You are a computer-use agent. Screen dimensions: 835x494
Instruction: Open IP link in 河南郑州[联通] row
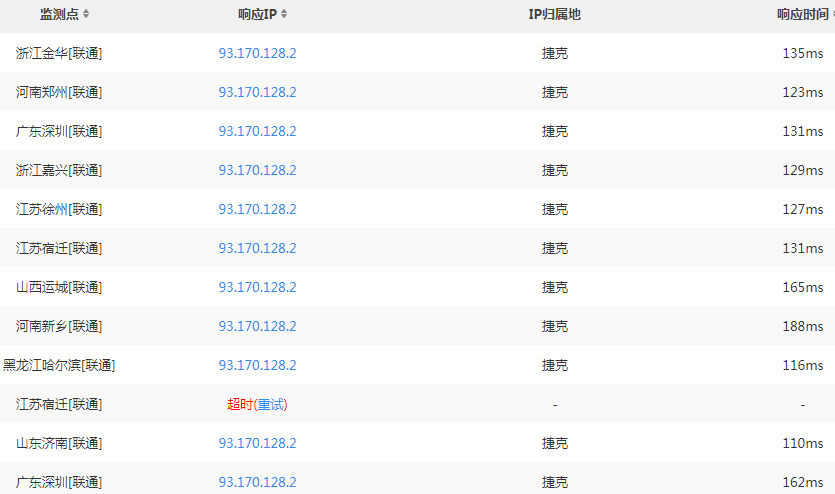[257, 92]
